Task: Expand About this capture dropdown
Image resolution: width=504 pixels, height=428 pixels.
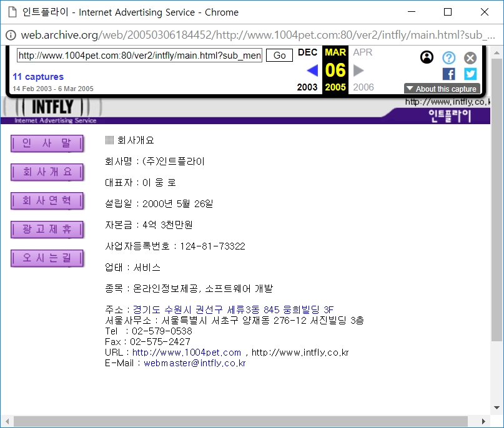Action: click(x=442, y=89)
